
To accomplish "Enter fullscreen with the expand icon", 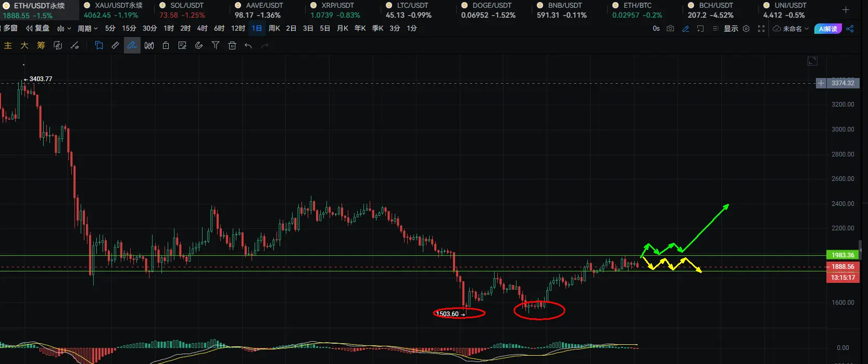I will click(x=761, y=29).
